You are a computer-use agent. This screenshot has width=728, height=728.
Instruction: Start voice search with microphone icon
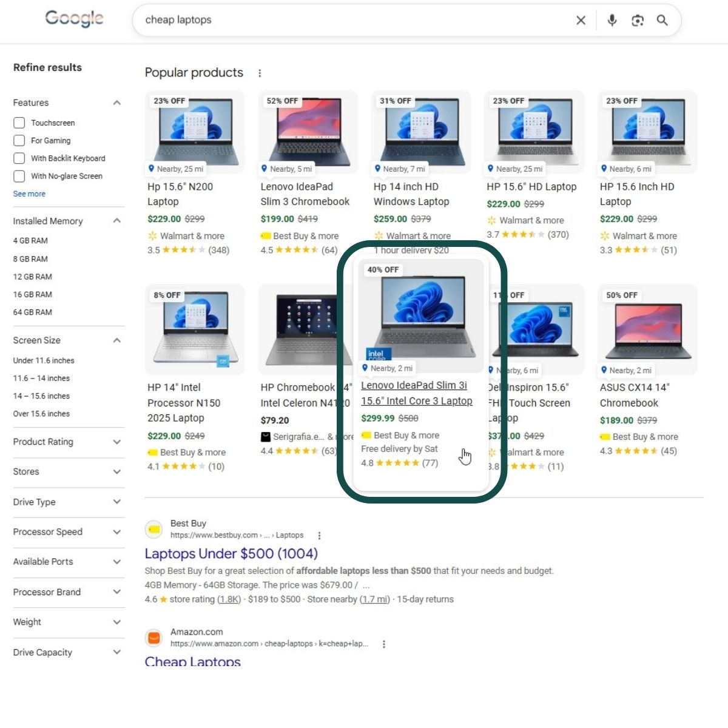pyautogui.click(x=612, y=21)
